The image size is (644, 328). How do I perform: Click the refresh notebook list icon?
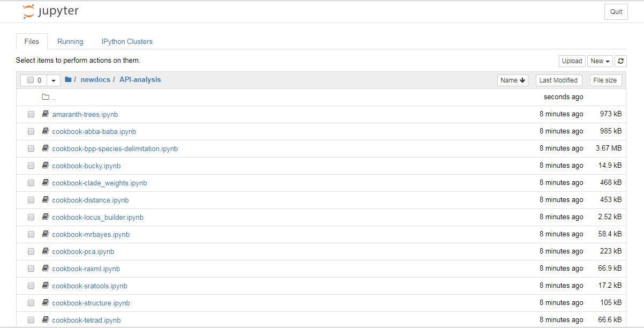(x=620, y=61)
